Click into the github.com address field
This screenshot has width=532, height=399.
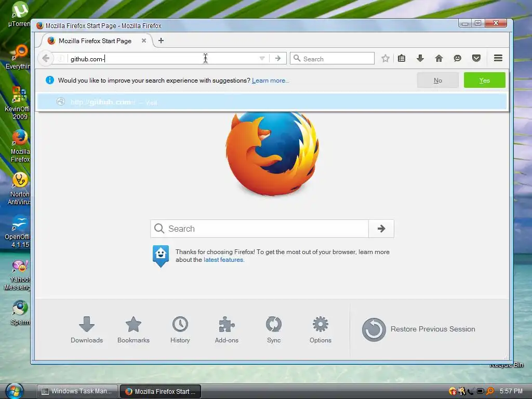pyautogui.click(x=163, y=59)
